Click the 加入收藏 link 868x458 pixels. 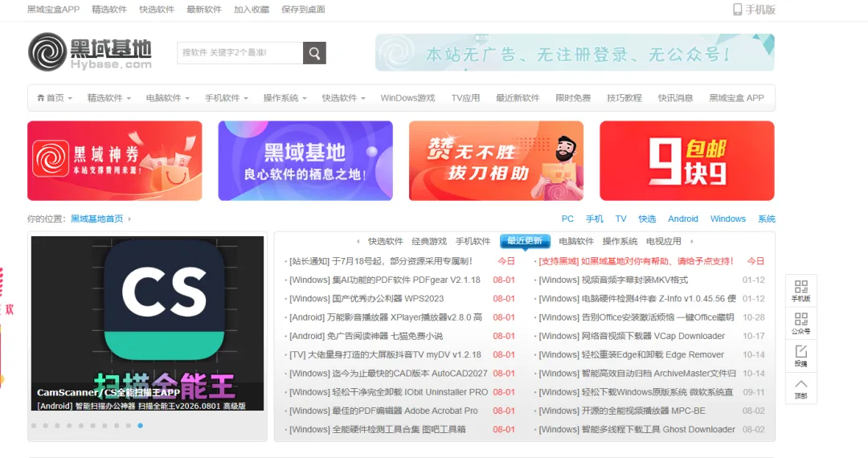point(252,10)
